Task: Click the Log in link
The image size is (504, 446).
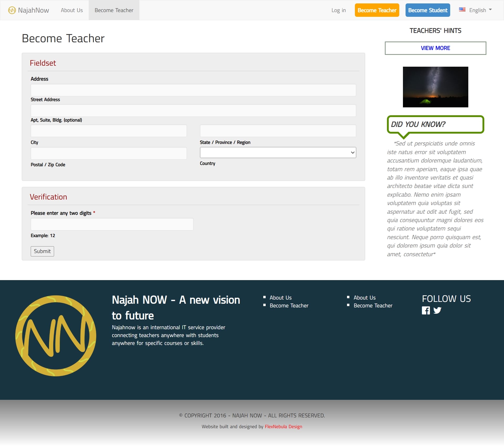Action: 338,10
